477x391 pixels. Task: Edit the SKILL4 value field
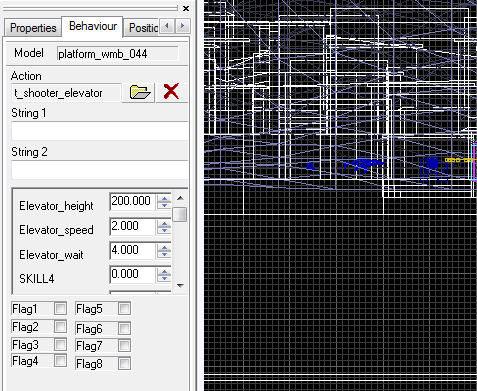(x=132, y=274)
